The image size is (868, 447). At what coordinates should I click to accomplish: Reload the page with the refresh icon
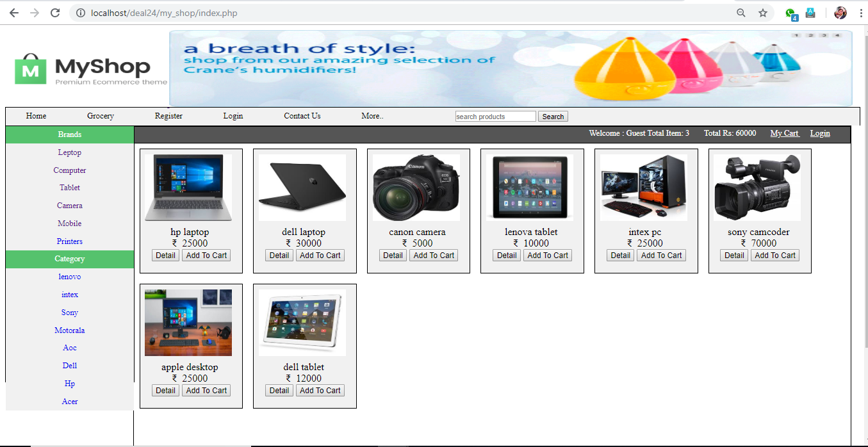coord(55,13)
